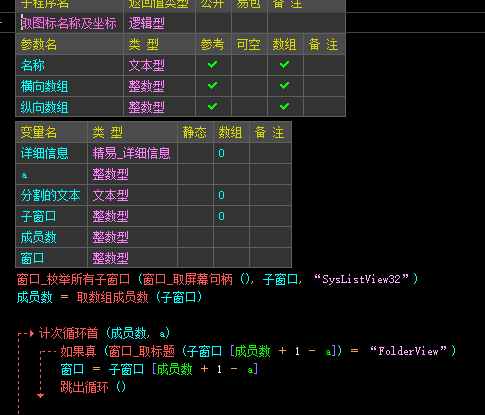Click 取数组成员数 function call
Viewport: 485px width, 415px height.
112,297
